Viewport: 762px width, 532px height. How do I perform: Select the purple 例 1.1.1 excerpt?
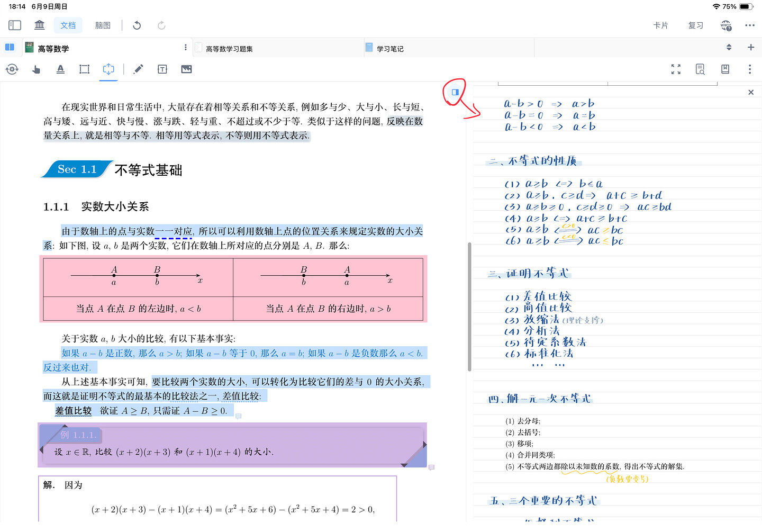click(x=232, y=445)
